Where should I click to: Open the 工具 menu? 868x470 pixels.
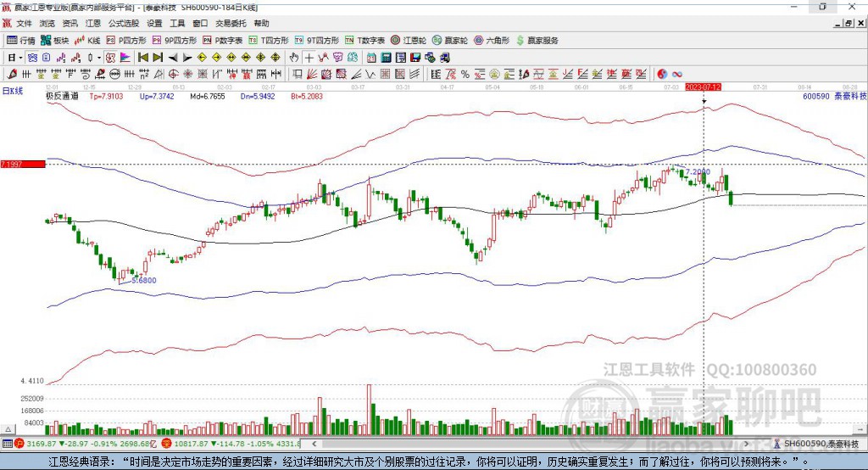point(177,23)
